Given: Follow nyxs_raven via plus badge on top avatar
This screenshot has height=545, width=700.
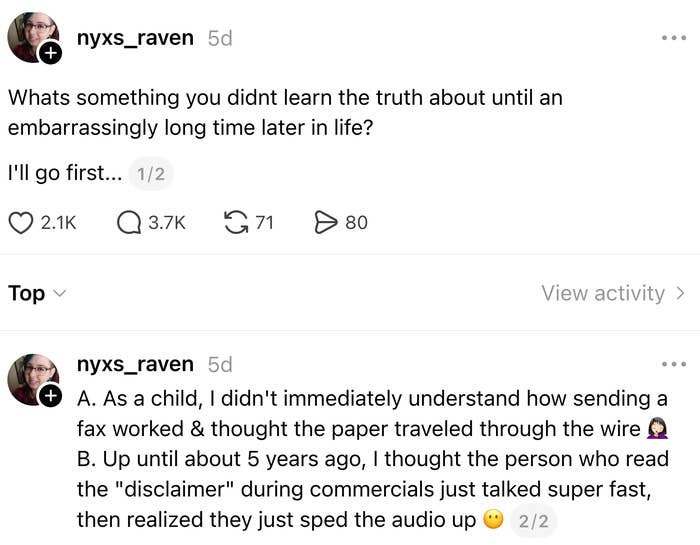Looking at the screenshot, I should point(50,54).
